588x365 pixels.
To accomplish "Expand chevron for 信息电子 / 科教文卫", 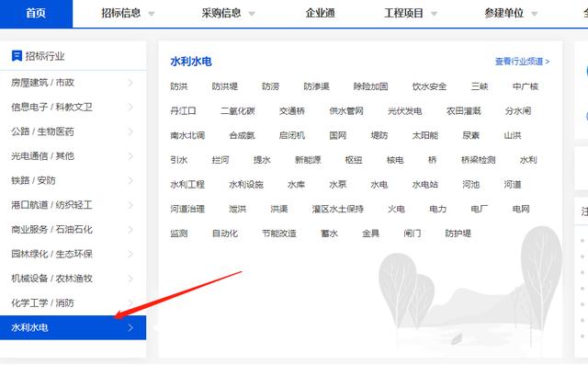I will click(130, 107).
